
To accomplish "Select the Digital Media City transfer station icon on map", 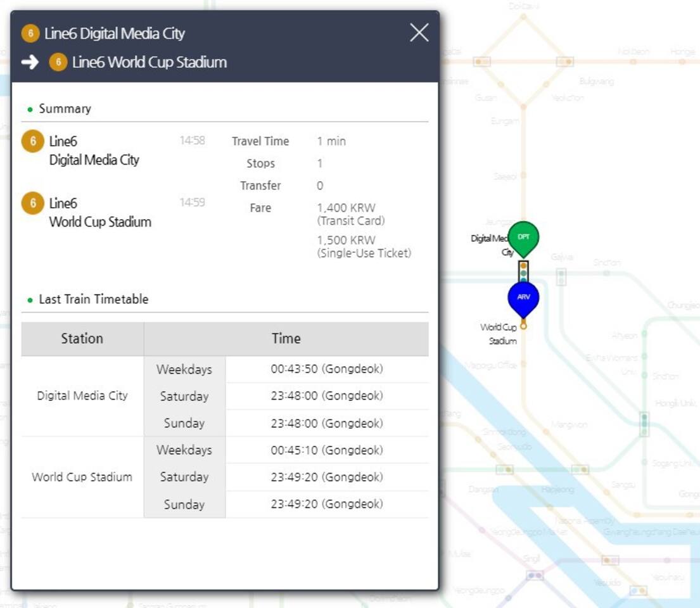I will pyautogui.click(x=523, y=272).
